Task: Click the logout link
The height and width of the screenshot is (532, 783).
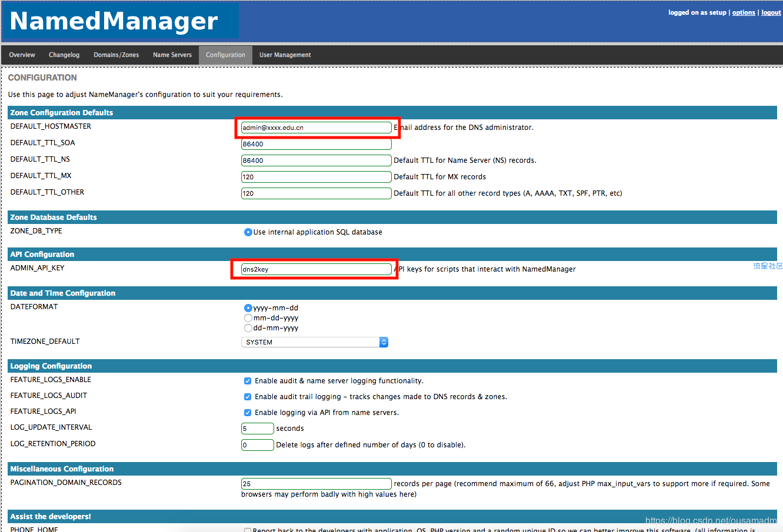Action: pos(771,12)
